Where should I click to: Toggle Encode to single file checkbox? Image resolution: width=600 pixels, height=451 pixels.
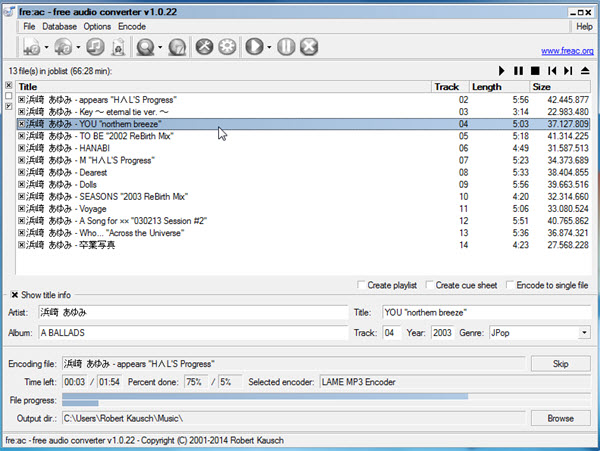click(x=510, y=285)
